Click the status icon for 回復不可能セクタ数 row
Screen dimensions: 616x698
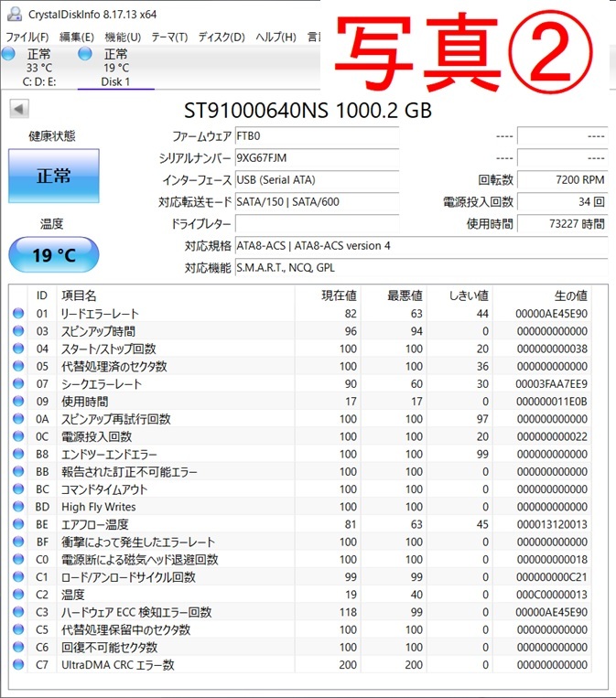[x=18, y=647]
